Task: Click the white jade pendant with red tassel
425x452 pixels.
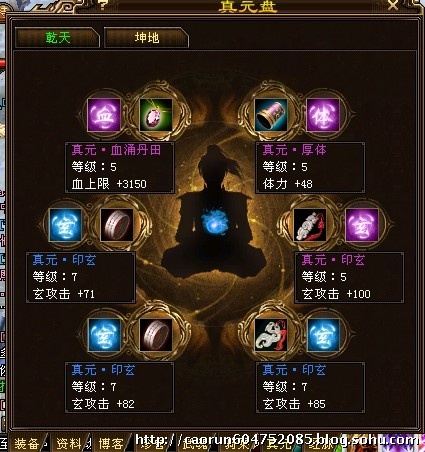Action: [x=310, y=225]
